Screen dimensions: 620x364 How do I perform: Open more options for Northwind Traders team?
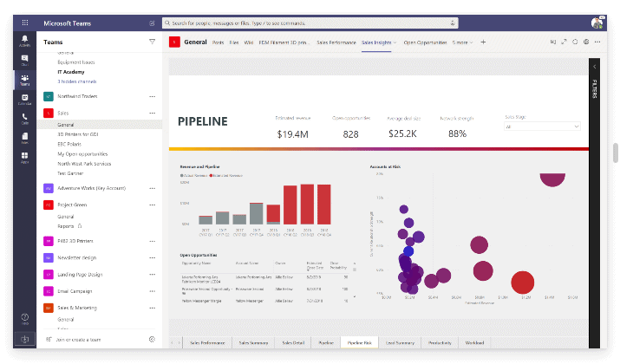(153, 96)
